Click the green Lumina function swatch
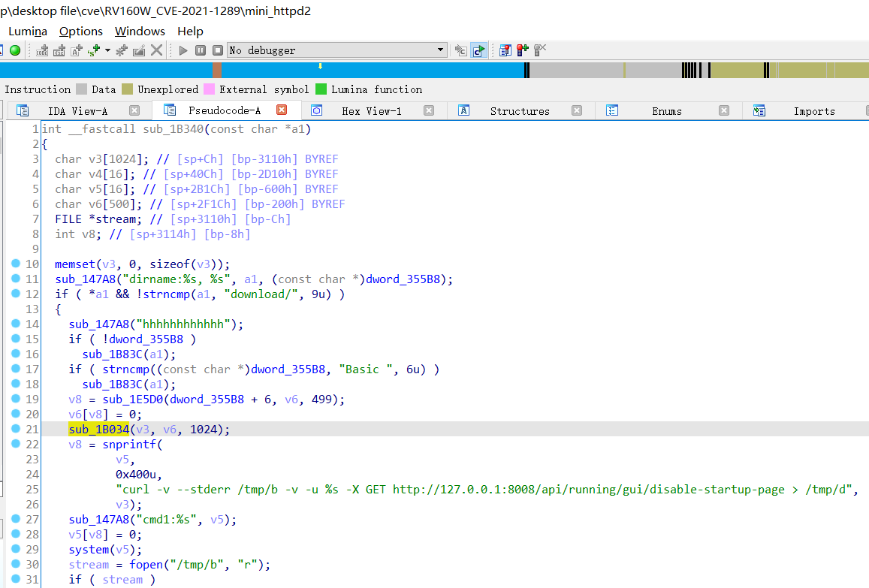Screen dimensions: 869x588 321,89
